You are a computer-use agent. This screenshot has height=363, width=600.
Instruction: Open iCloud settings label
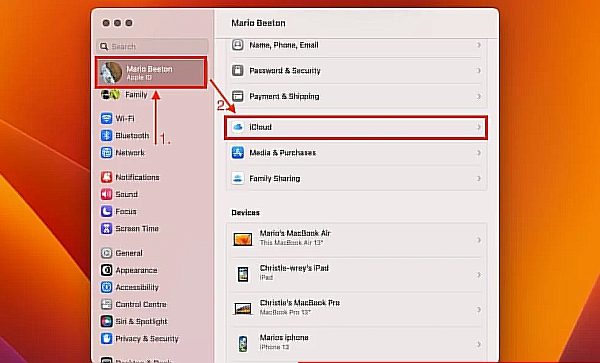pyautogui.click(x=261, y=127)
